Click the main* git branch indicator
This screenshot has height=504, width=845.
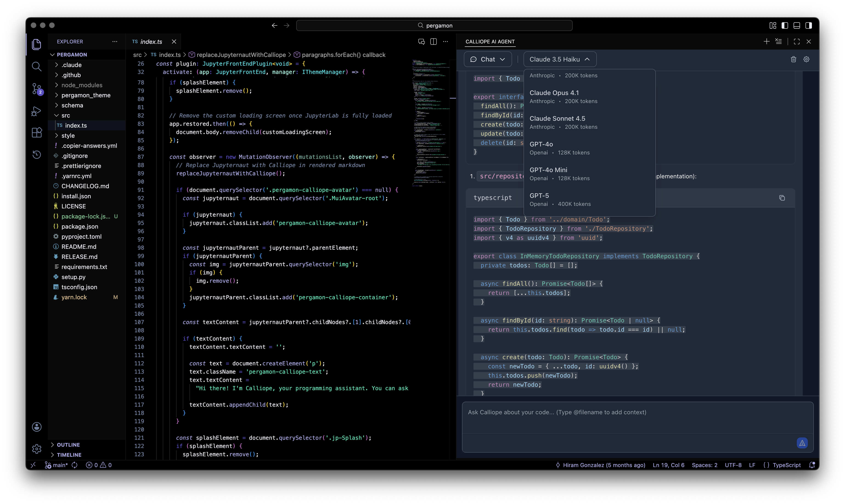tap(60, 465)
